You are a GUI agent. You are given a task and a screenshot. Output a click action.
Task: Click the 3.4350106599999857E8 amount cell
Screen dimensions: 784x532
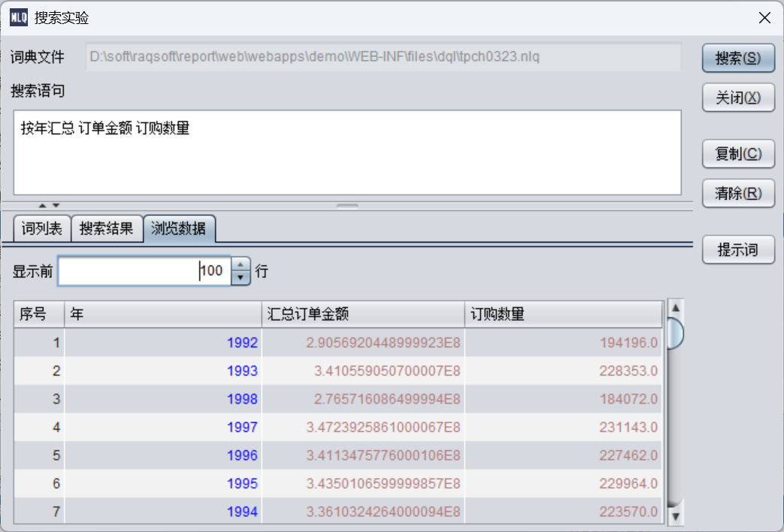click(363, 483)
